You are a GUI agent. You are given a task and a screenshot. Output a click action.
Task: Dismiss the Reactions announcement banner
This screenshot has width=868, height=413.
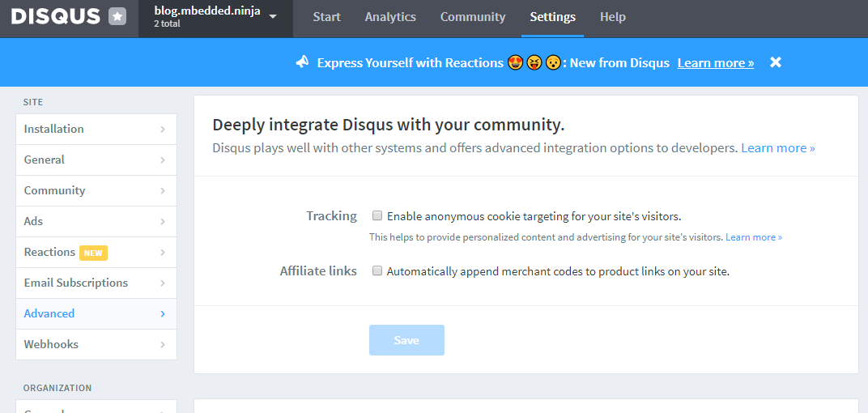(x=776, y=62)
